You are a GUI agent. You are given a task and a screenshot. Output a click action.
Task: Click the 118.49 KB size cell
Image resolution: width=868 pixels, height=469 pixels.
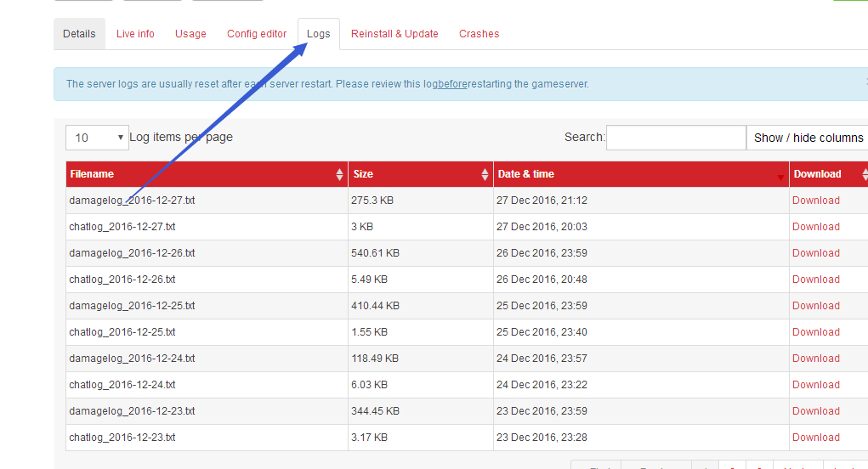420,359
